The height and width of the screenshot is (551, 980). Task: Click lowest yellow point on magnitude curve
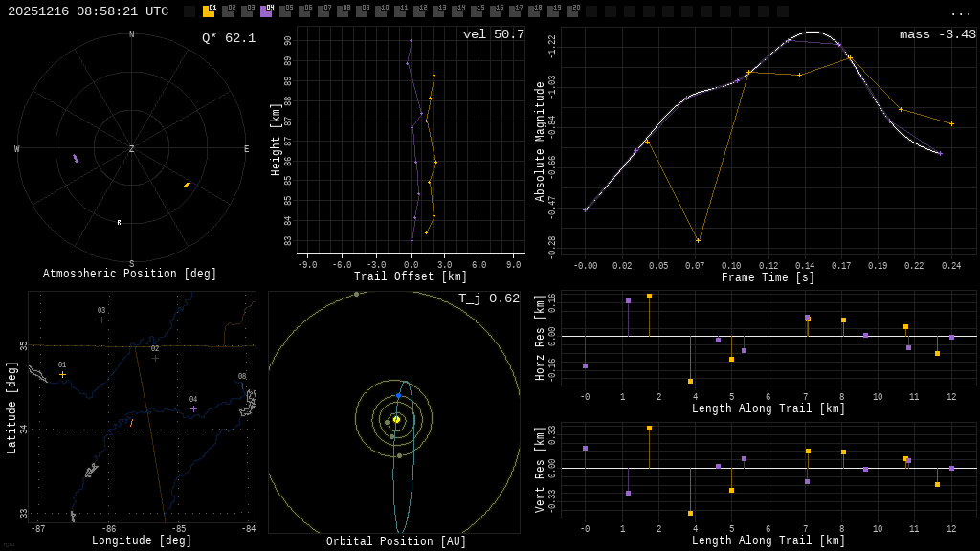tap(698, 240)
